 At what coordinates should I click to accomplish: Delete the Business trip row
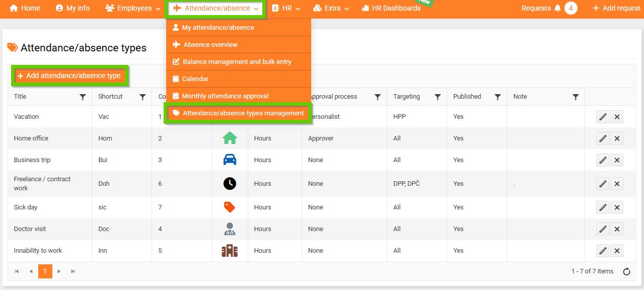pyautogui.click(x=617, y=160)
